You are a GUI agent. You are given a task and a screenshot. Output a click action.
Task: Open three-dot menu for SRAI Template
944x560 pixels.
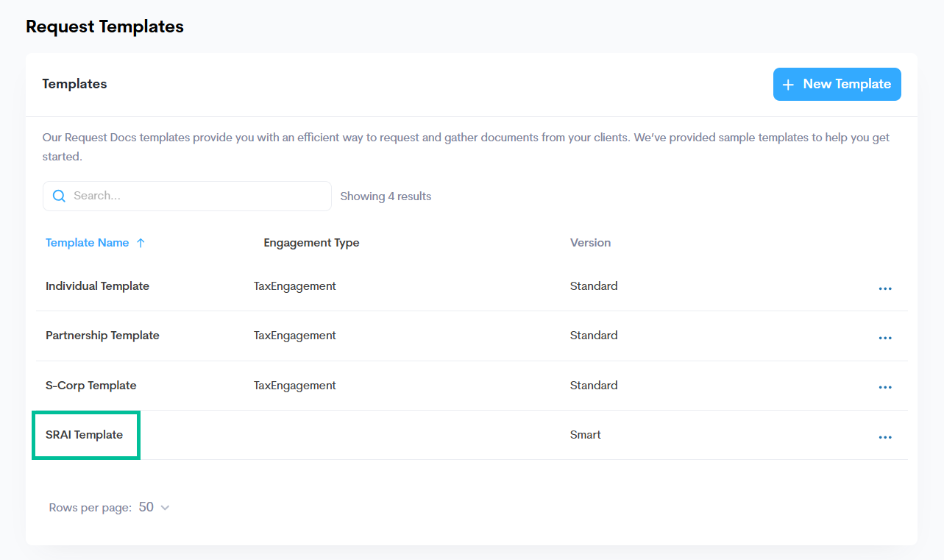(884, 437)
